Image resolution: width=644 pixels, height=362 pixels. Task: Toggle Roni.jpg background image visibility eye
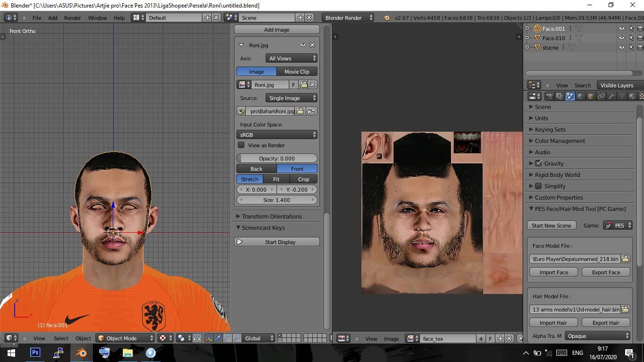pos(303,45)
